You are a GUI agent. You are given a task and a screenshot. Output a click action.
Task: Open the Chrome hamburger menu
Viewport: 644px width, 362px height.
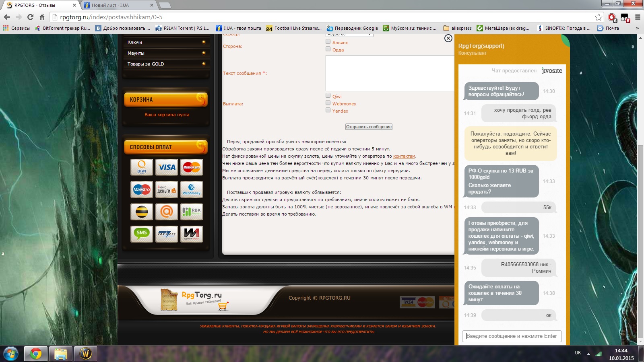[x=638, y=17]
